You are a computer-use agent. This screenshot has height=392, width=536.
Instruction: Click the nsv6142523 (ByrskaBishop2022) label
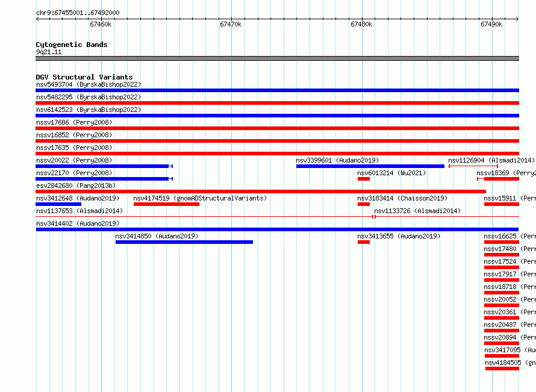(89, 110)
